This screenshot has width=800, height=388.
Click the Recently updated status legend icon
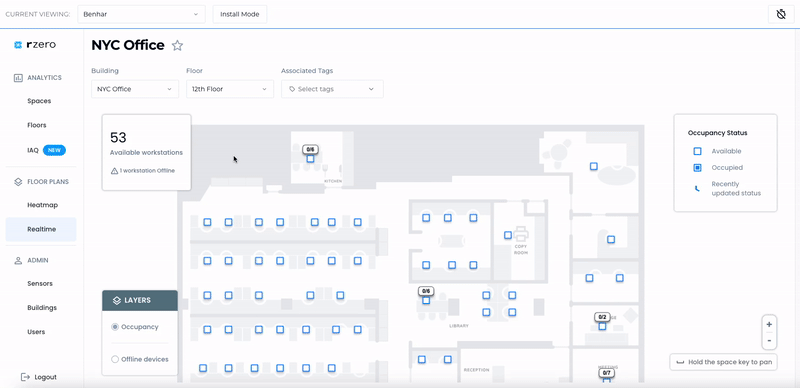tap(697, 188)
